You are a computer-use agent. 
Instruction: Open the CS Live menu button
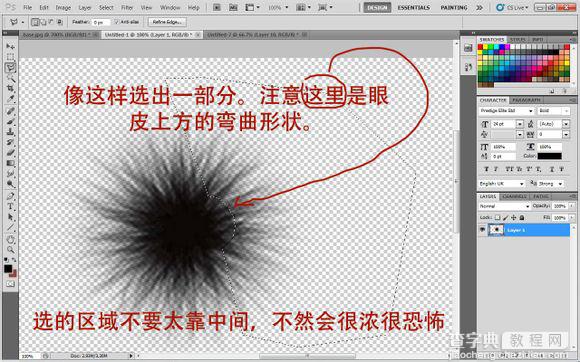point(512,7)
